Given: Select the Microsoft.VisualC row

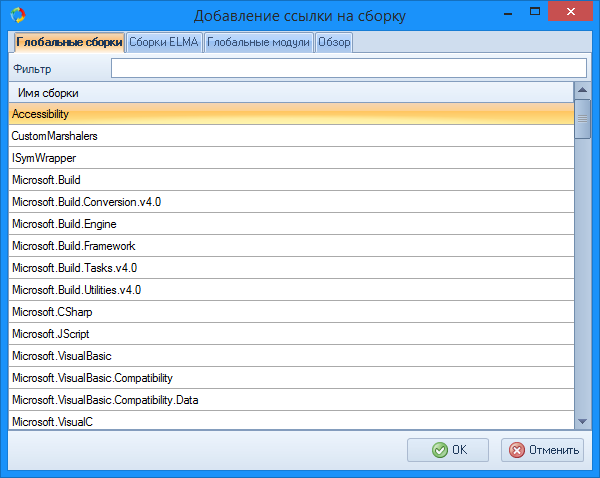Looking at the screenshot, I should coord(291,420).
